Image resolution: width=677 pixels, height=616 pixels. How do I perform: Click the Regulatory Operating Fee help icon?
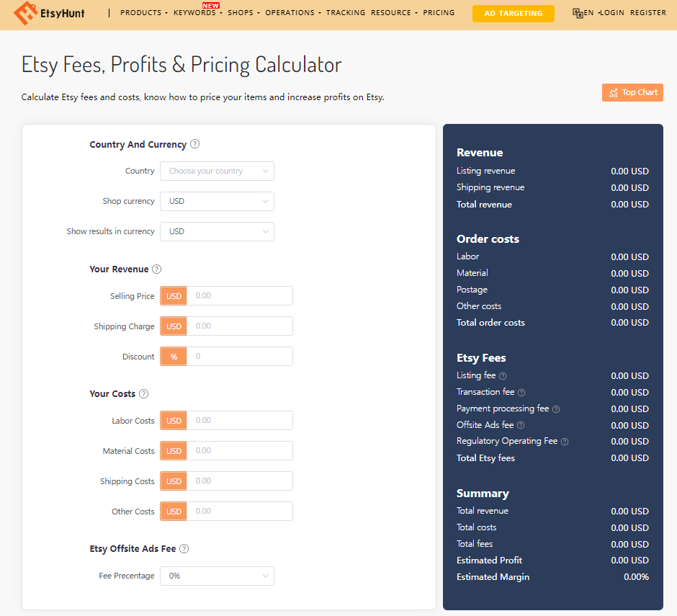565,441
